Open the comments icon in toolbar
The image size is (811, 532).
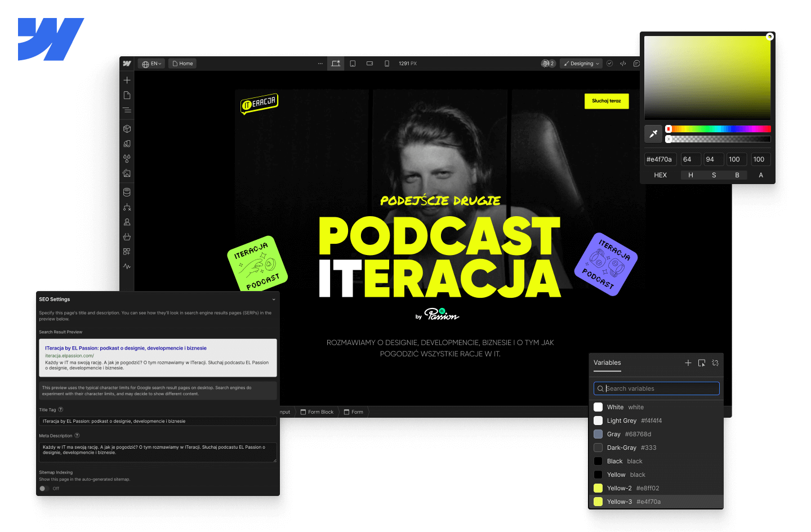pyautogui.click(x=636, y=64)
